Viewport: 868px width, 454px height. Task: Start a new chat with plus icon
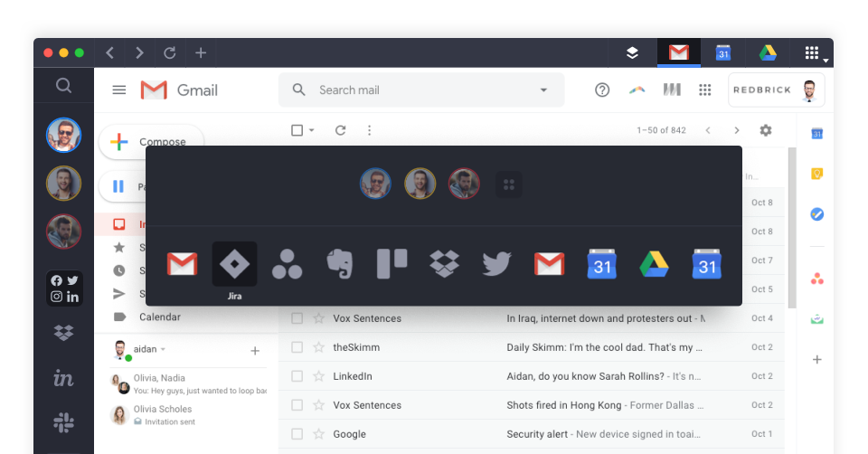tap(255, 351)
